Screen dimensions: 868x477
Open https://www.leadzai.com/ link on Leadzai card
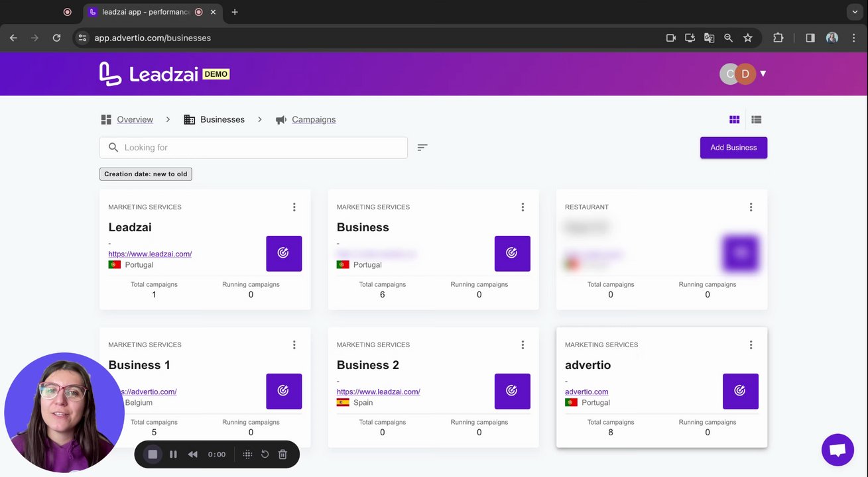tap(150, 254)
